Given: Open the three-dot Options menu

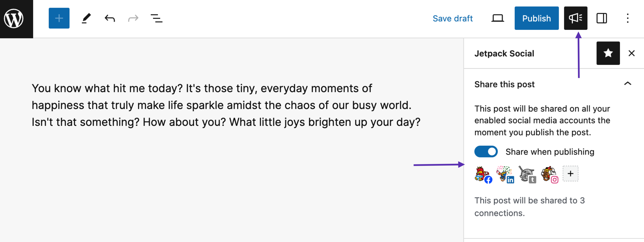Looking at the screenshot, I should pyautogui.click(x=627, y=18).
